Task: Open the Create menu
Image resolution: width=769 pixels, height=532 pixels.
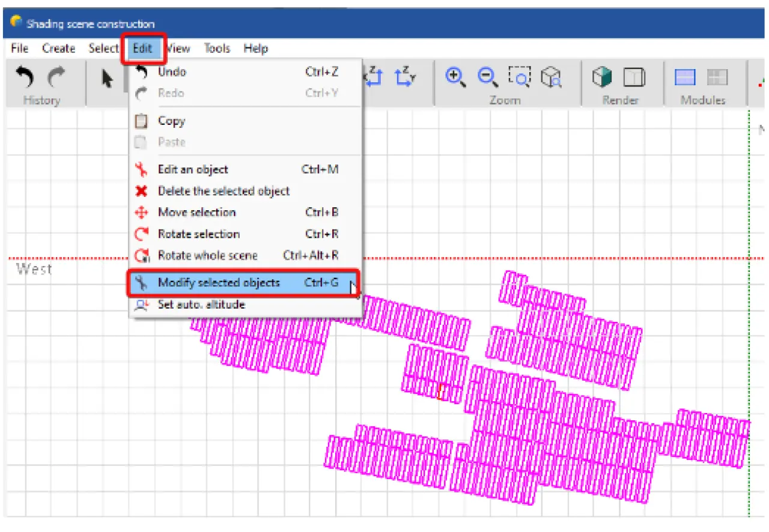Action: (58, 49)
